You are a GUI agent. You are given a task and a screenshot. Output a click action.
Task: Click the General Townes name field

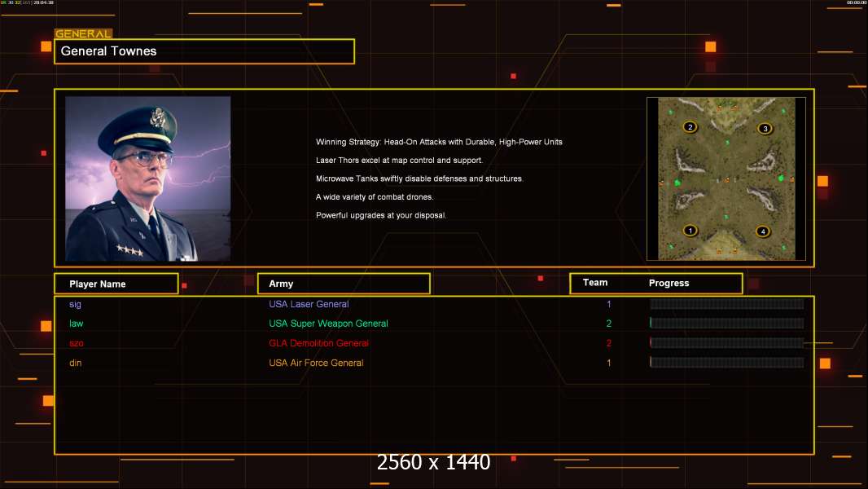[204, 51]
